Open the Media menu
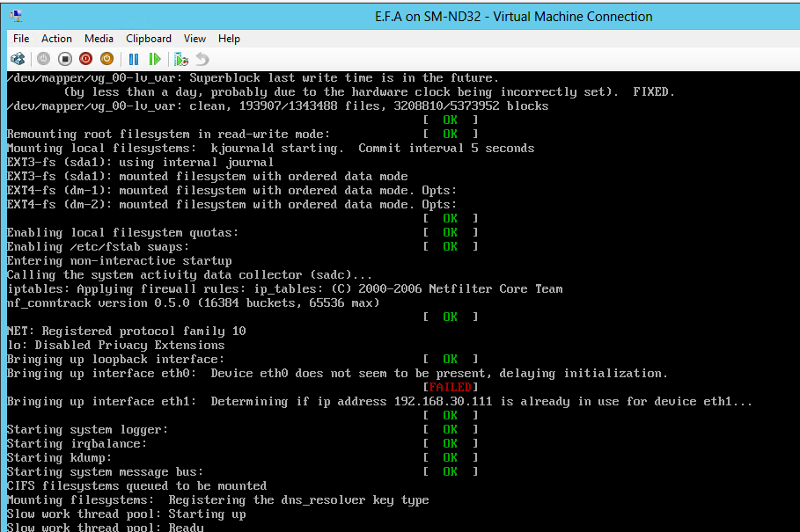800x532 pixels. pyautogui.click(x=99, y=39)
